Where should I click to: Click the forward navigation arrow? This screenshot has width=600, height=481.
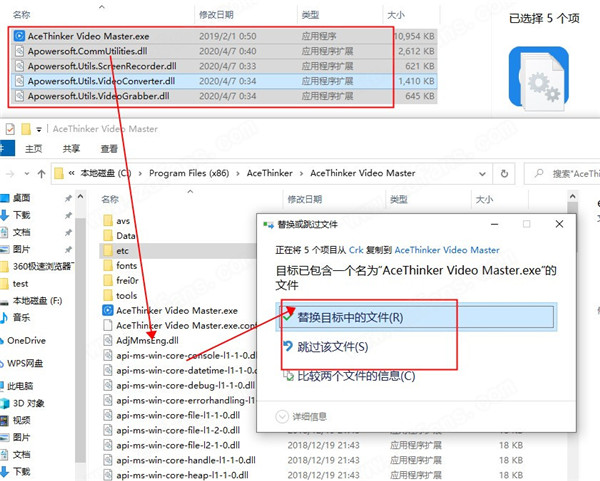tap(10, 174)
